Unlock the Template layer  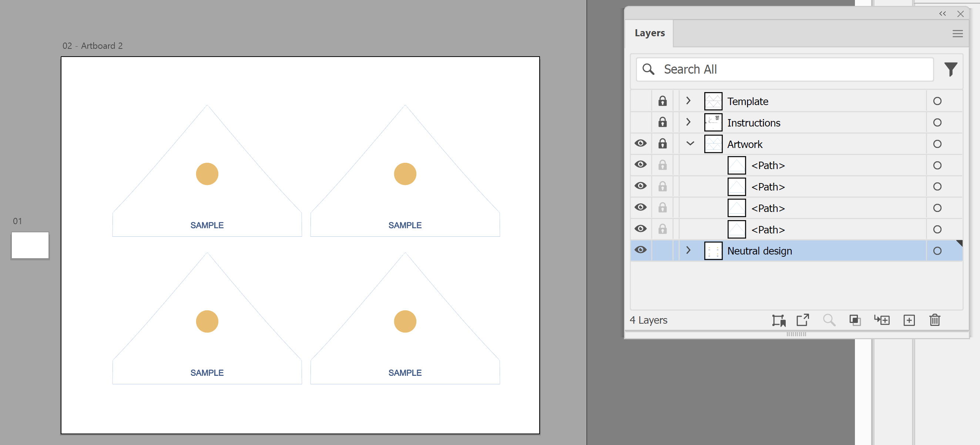coord(662,101)
